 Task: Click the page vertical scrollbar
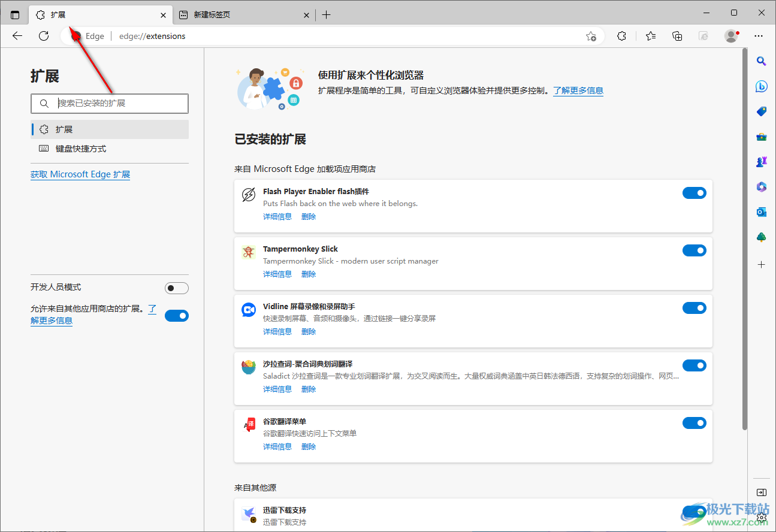click(745, 240)
